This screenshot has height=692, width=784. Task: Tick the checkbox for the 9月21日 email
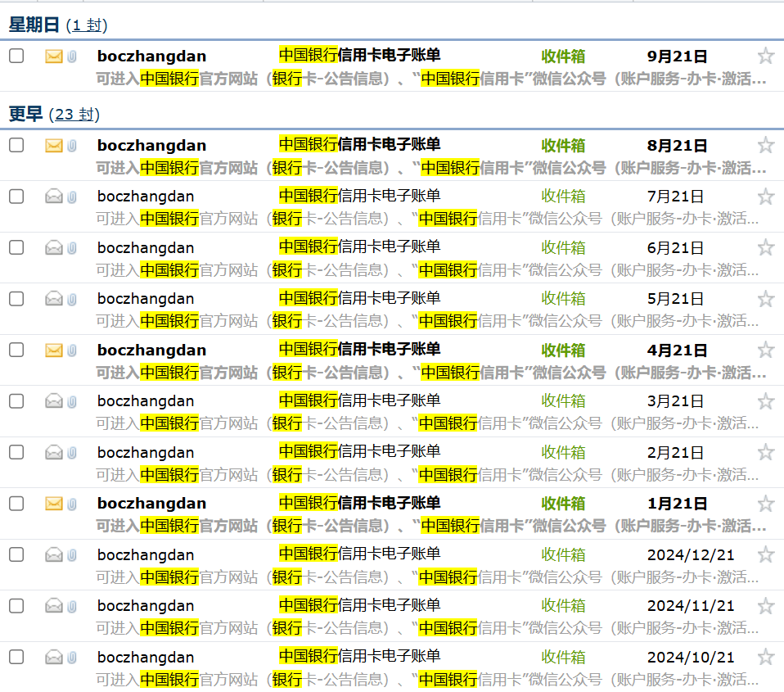pos(16,56)
